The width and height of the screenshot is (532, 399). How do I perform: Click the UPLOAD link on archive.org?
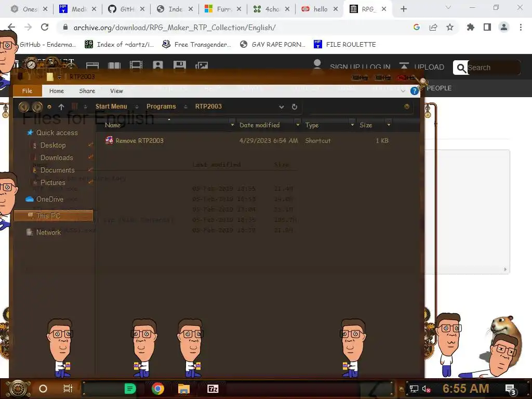tap(429, 67)
